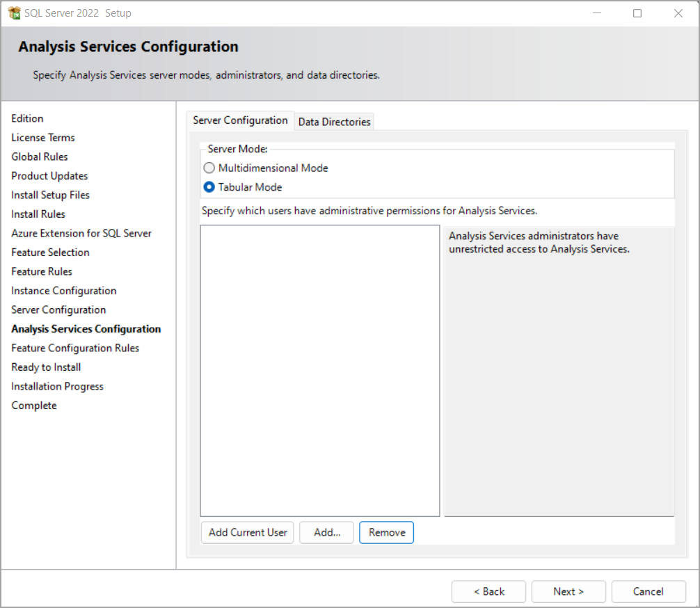Click the Remove button
This screenshot has height=608, width=700.
tap(386, 532)
